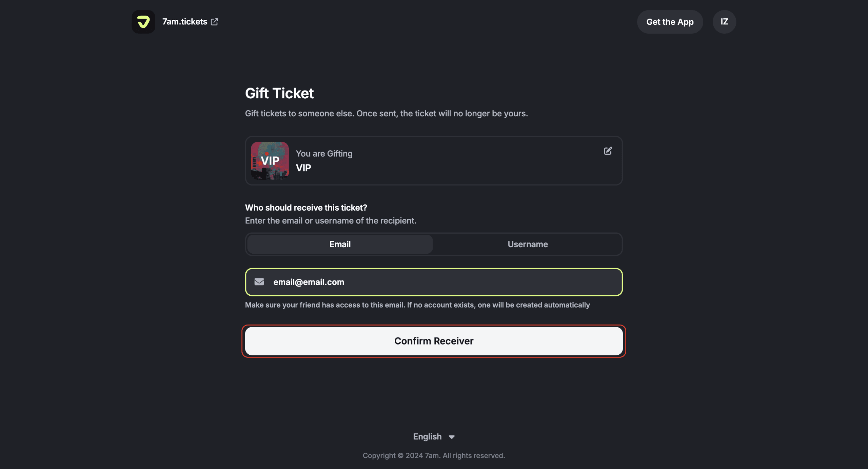Viewport: 868px width, 469px height.
Task: Open the IZ profile avatar menu
Action: [724, 22]
